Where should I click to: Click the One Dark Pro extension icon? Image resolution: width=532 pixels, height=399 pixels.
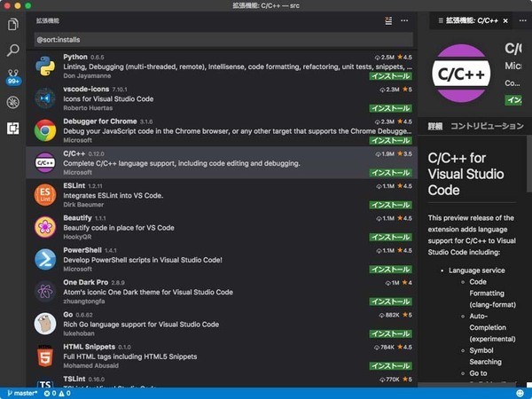click(45, 292)
